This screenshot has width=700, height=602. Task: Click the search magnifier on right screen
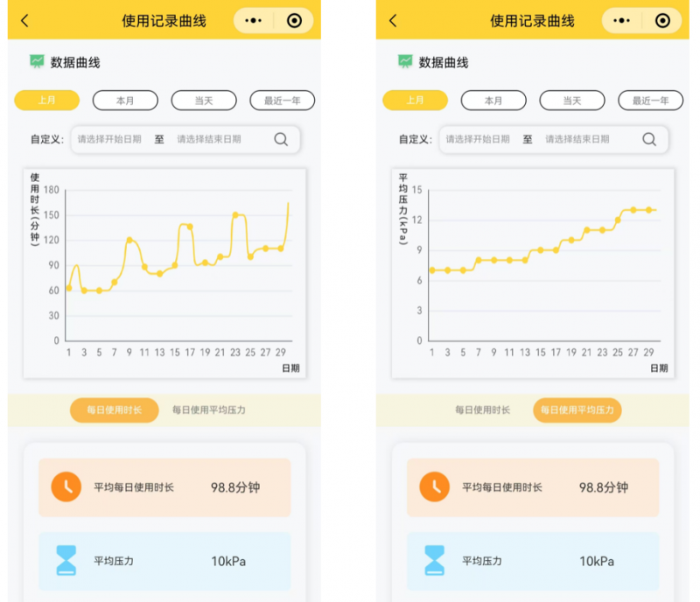coord(649,139)
